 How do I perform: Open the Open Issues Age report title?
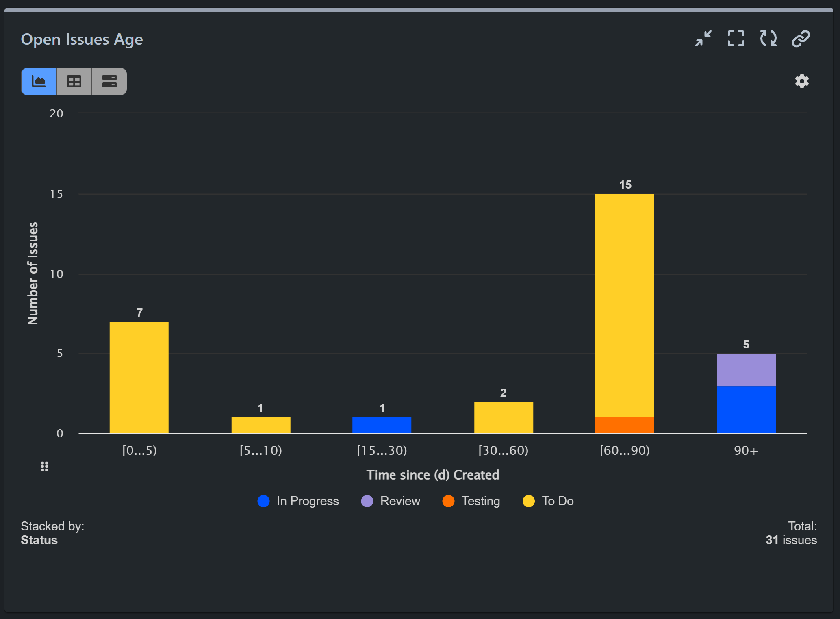coord(82,39)
